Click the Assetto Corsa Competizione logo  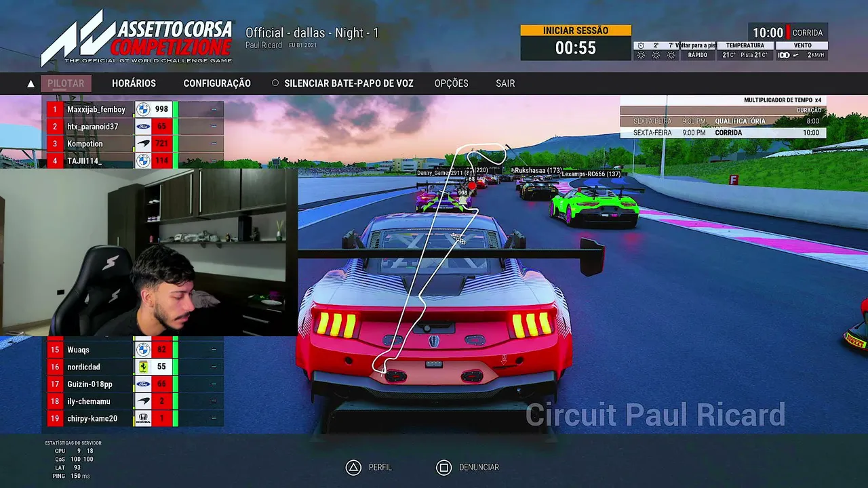click(x=137, y=39)
